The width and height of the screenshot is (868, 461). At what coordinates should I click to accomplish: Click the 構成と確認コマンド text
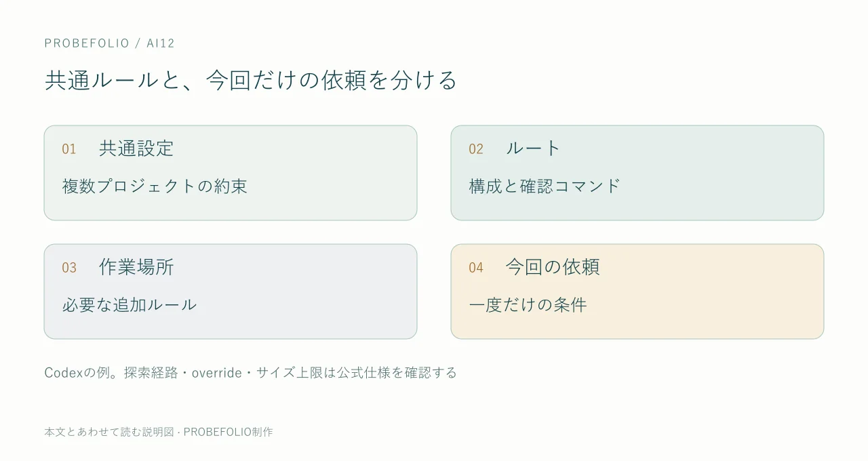click(x=545, y=186)
